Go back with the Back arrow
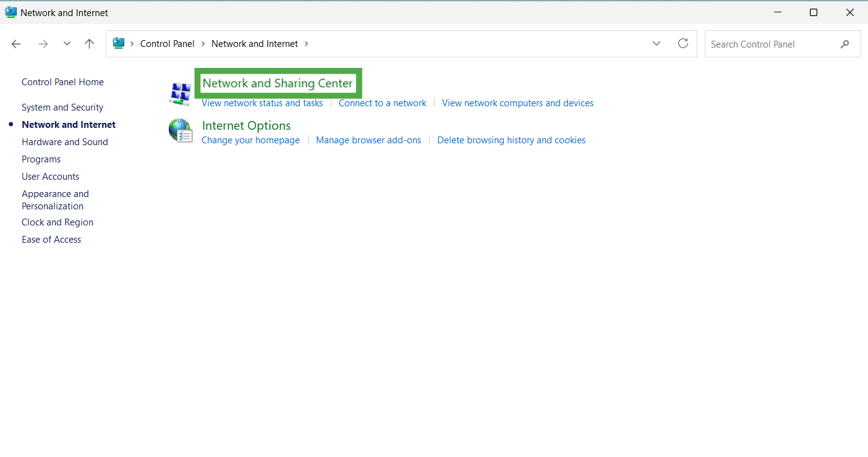The width and height of the screenshot is (868, 457). point(16,44)
